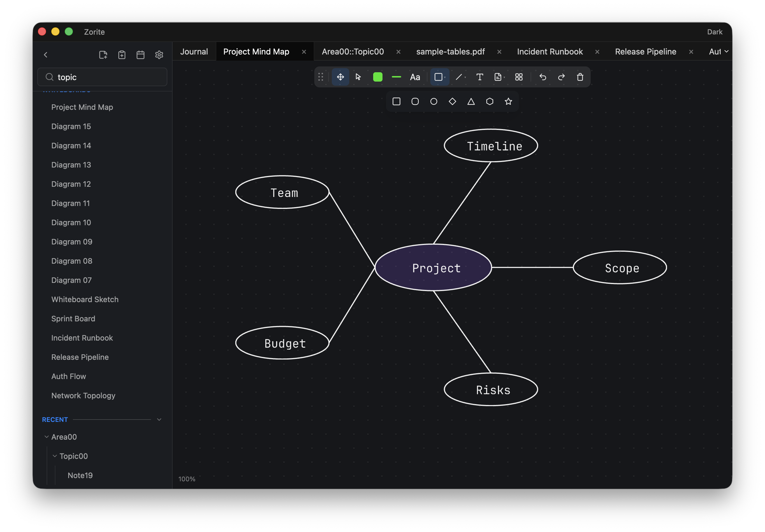765x532 pixels.
Task: Click the 100% zoom indicator
Action: point(187,479)
